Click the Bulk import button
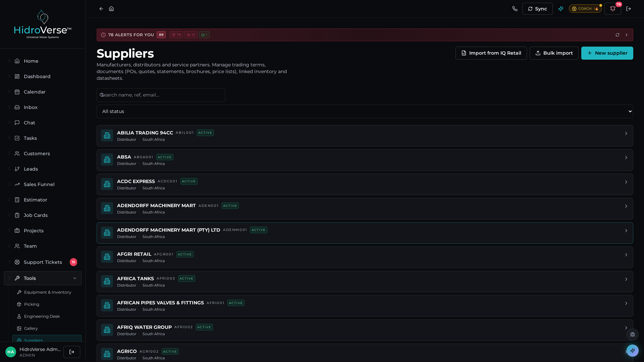The width and height of the screenshot is (644, 362). pyautogui.click(x=554, y=53)
